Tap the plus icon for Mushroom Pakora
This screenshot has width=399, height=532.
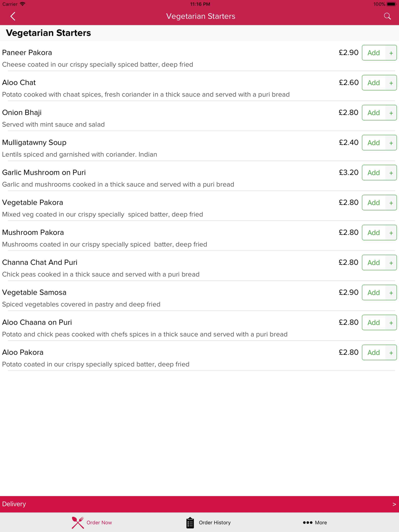[391, 233]
